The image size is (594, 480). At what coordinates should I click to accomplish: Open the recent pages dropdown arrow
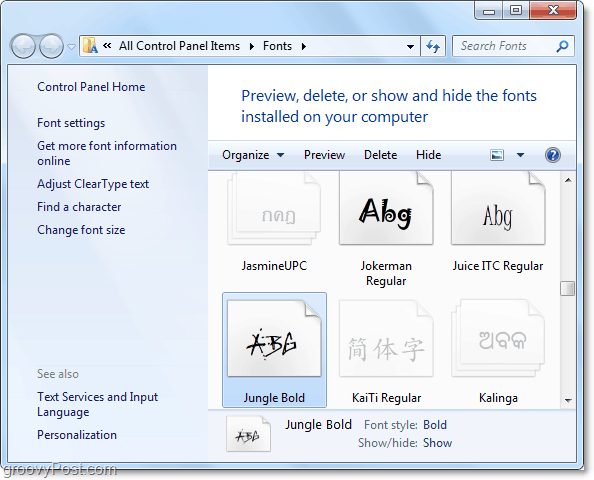click(71, 47)
